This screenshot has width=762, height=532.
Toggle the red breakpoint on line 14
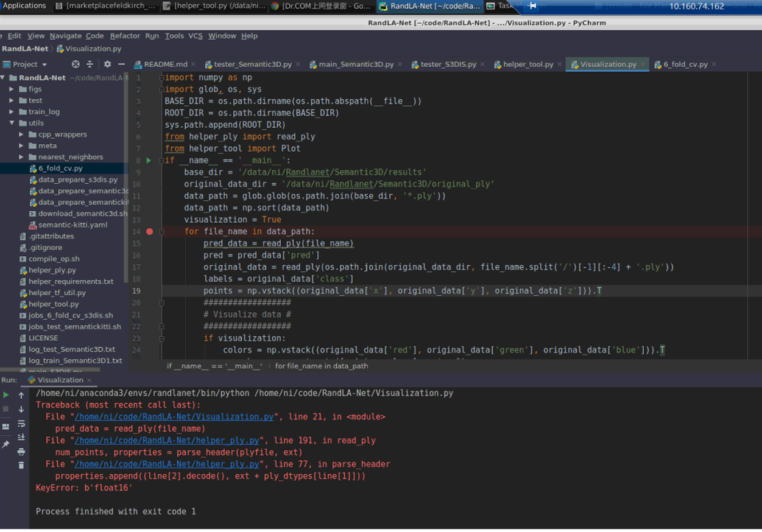point(150,231)
